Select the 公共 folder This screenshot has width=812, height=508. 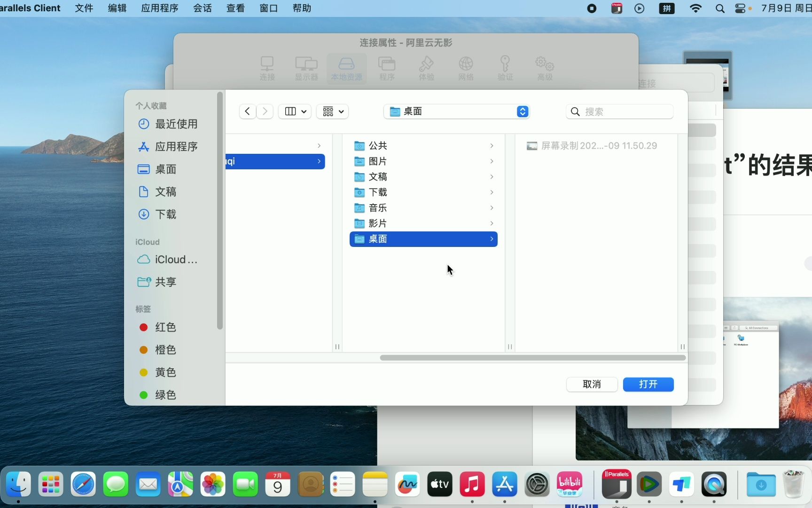(423, 146)
